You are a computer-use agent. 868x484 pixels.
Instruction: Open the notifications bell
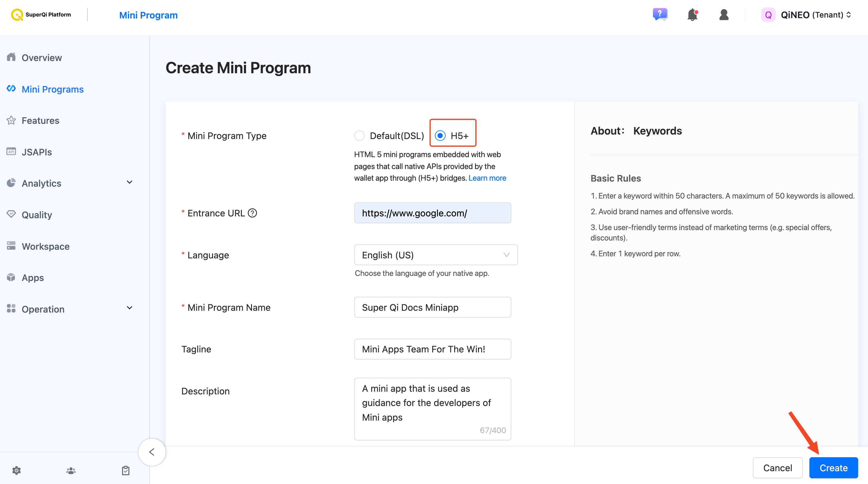(692, 15)
